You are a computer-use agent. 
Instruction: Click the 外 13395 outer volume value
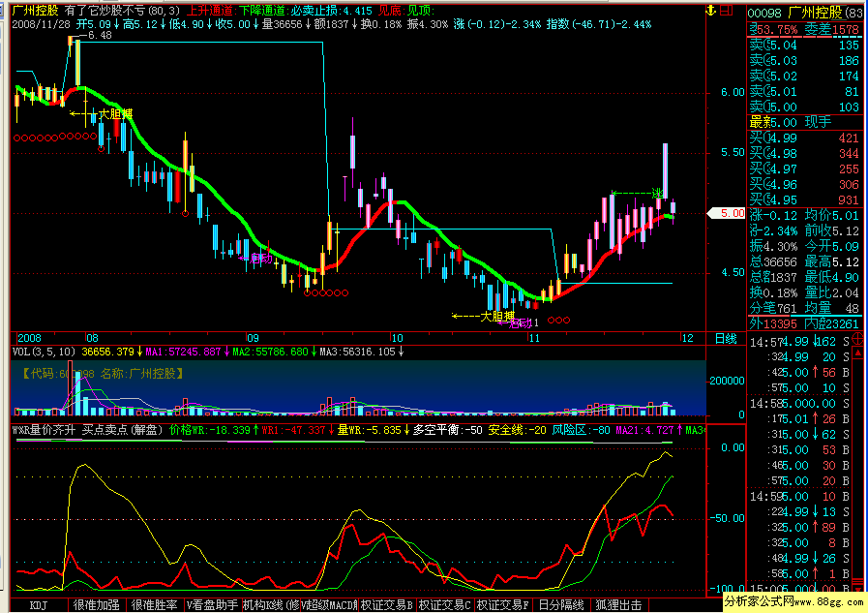click(x=773, y=324)
